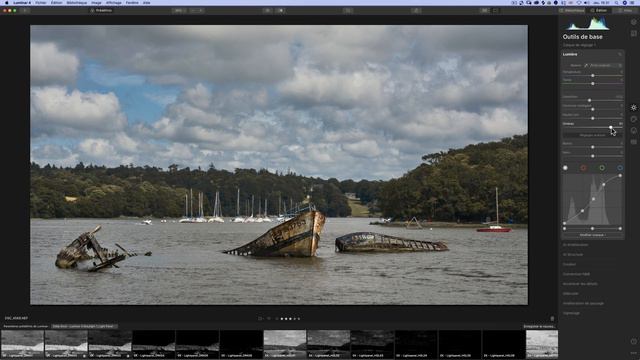Open the Affichage menu
The height and width of the screenshot is (360, 640).
114,2
